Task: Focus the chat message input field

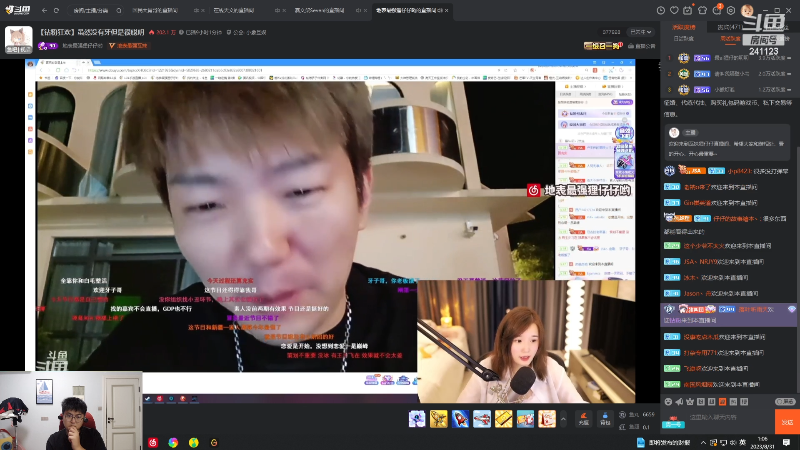Action: pos(729,417)
